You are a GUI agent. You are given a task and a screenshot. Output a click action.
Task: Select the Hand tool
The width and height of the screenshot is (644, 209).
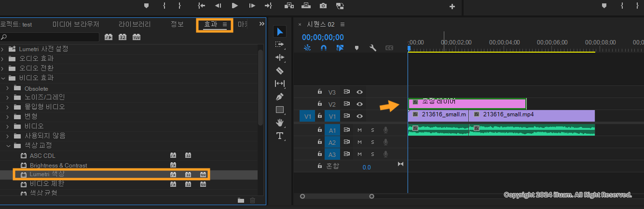pos(280,123)
